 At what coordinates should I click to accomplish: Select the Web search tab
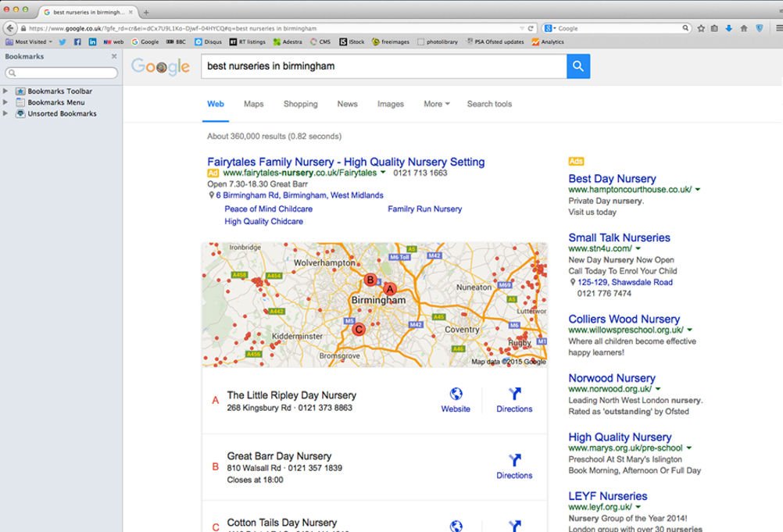coord(215,104)
